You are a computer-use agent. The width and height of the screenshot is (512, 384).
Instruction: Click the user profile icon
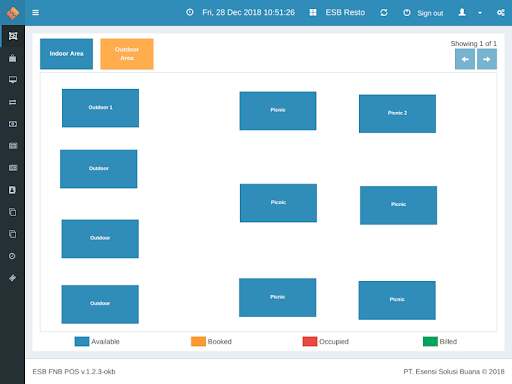click(462, 12)
